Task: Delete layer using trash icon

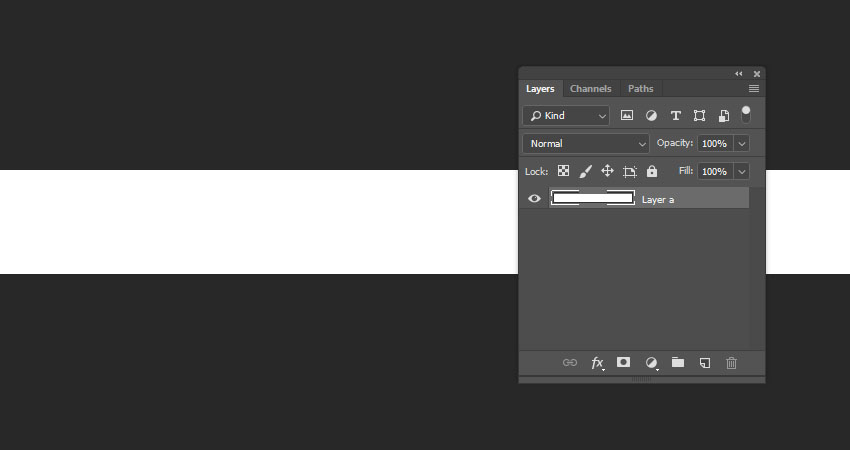Action: 731,363
